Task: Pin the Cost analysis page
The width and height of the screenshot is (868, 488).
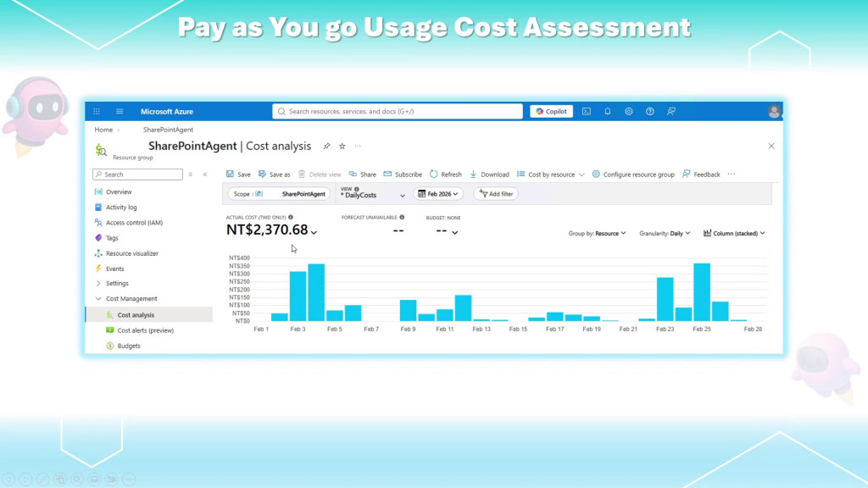Action: (x=326, y=146)
